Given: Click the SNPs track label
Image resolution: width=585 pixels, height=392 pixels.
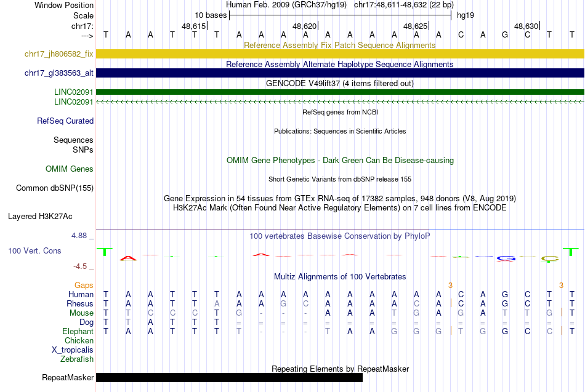Looking at the screenshot, I should point(83,150).
